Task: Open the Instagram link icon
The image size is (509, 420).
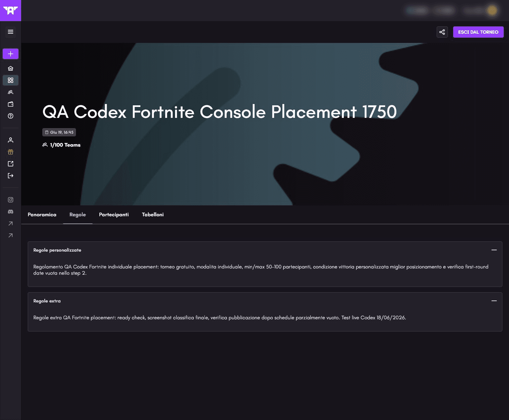Action: (11, 200)
